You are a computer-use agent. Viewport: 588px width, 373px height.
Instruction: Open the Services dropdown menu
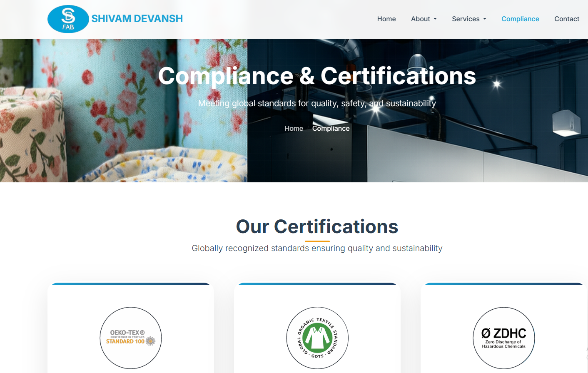coord(469,19)
